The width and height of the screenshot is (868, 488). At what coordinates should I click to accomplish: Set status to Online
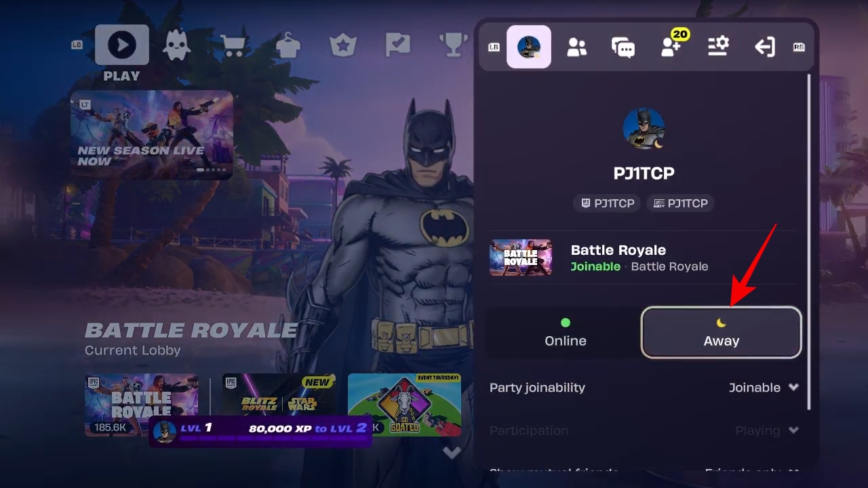point(565,332)
